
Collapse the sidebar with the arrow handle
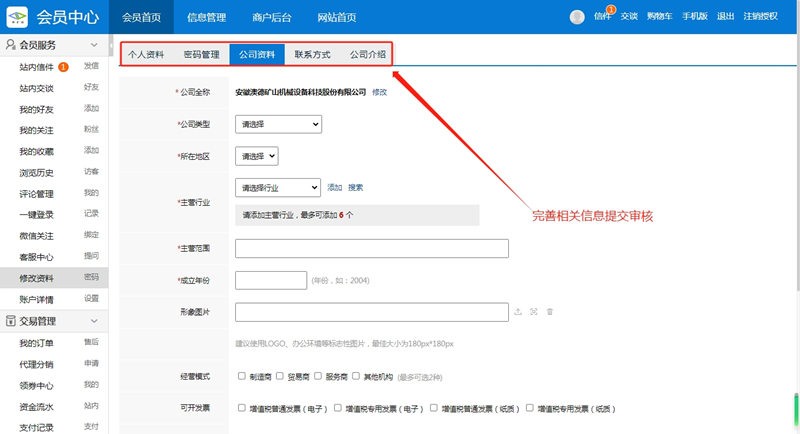pos(111,46)
